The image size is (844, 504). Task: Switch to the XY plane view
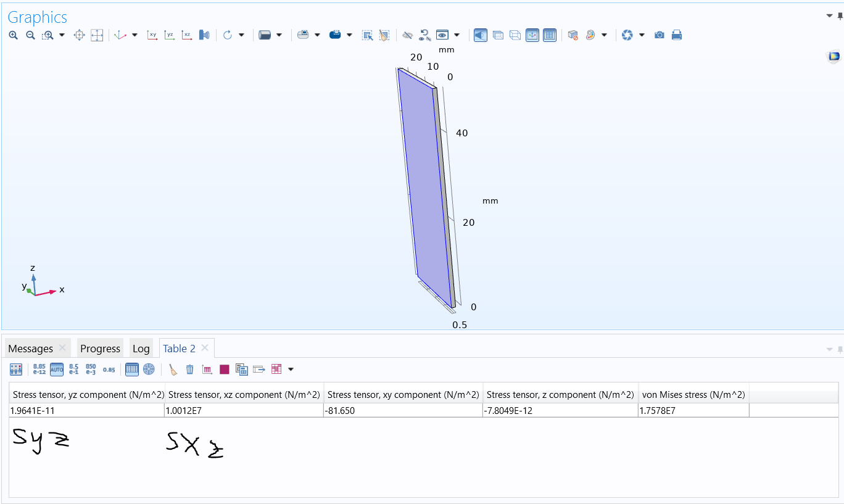click(x=152, y=35)
